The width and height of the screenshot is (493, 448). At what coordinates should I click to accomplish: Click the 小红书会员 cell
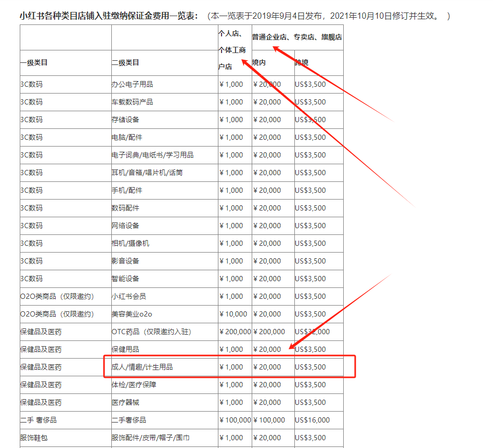click(128, 296)
